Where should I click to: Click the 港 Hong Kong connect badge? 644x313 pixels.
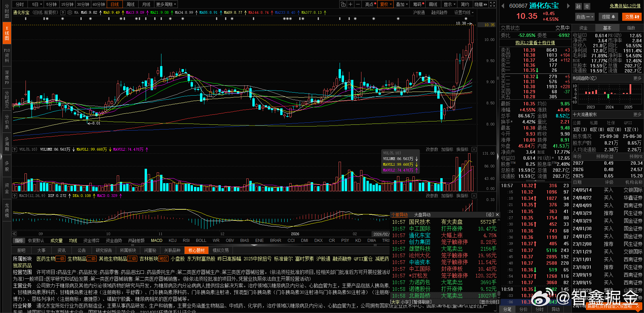[587, 6]
